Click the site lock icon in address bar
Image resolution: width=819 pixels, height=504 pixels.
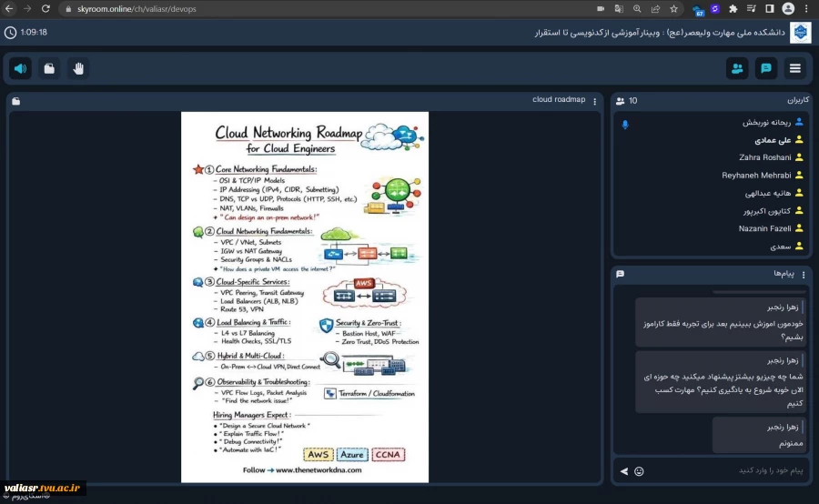click(x=68, y=9)
